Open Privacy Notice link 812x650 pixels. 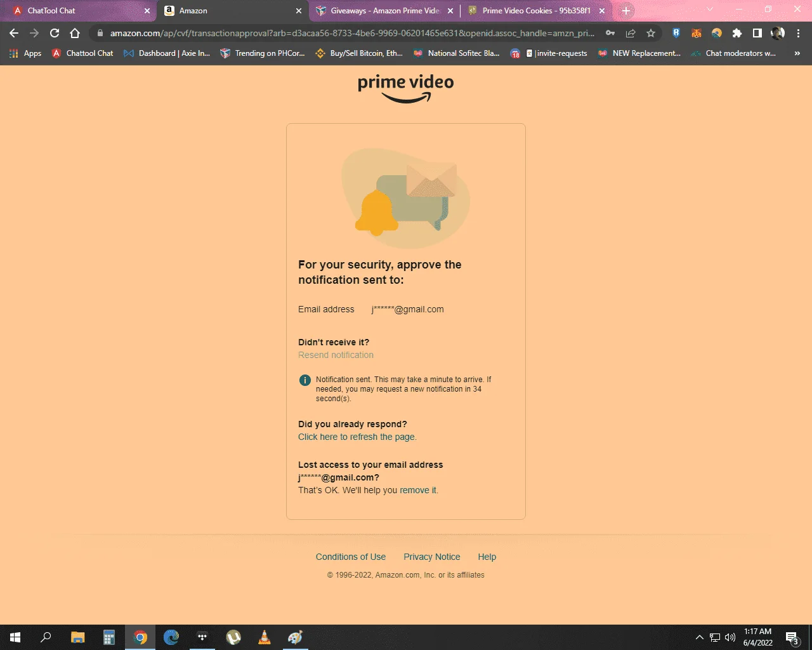point(432,557)
